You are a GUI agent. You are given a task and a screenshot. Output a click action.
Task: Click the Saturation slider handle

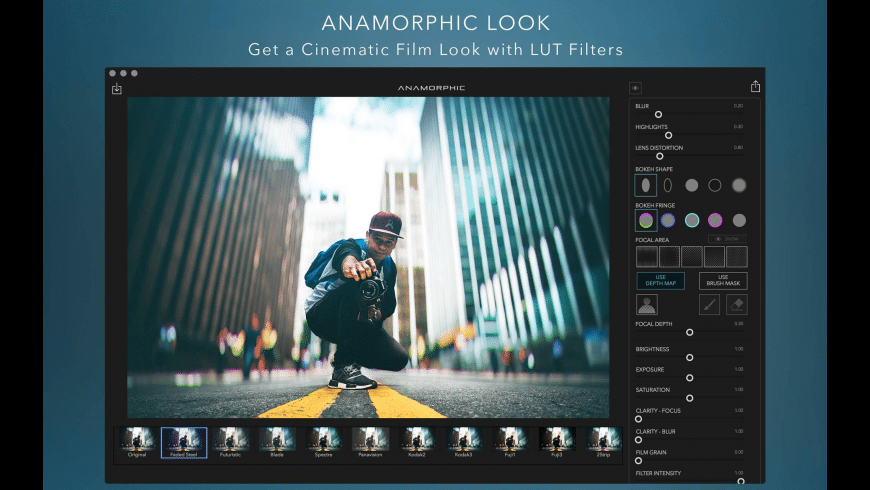click(690, 398)
